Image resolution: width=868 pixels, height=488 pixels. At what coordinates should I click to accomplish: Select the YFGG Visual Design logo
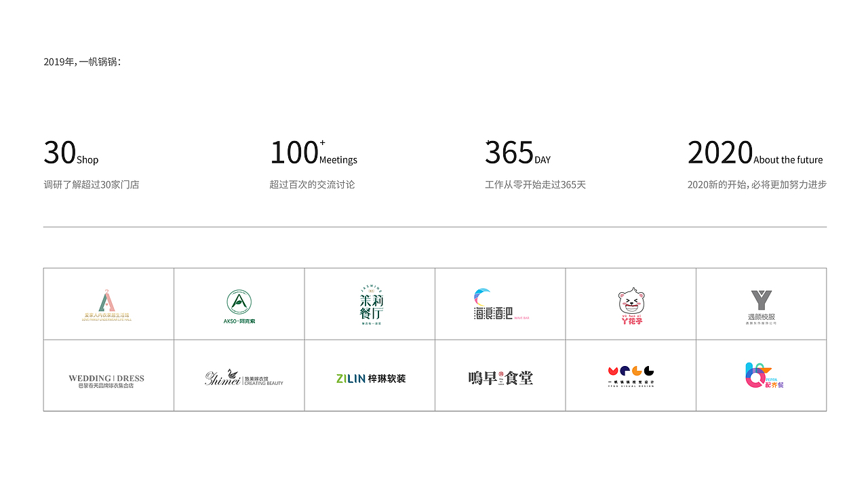(631, 376)
